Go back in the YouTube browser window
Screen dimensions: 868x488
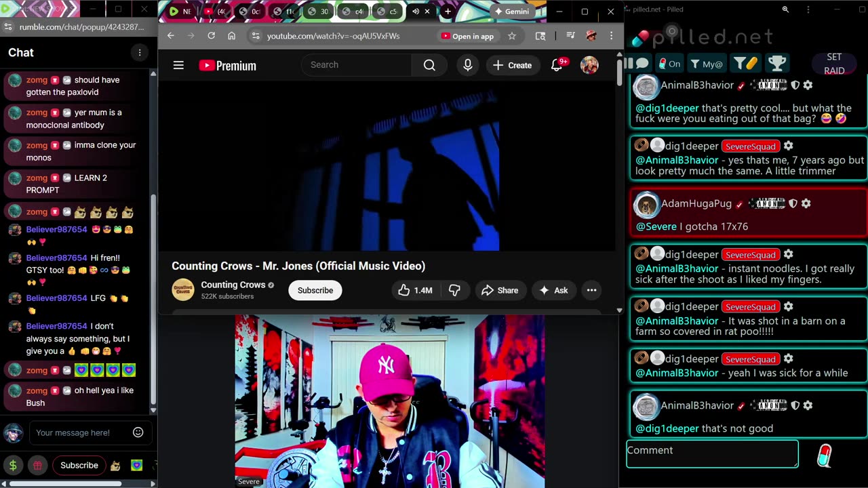(x=171, y=36)
